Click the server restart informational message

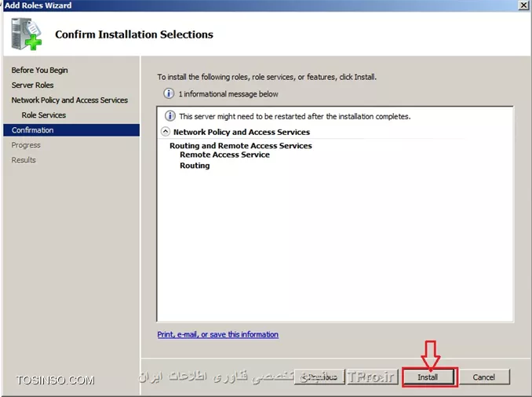click(295, 116)
